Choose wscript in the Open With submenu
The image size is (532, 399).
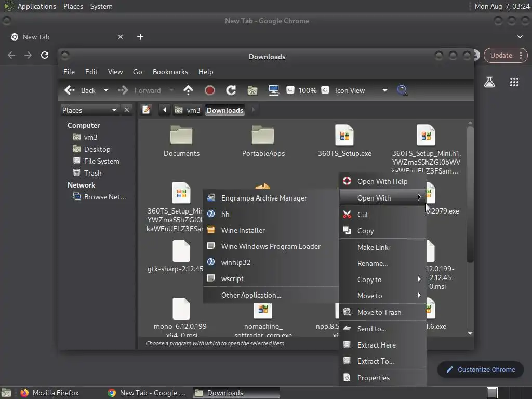coord(271,278)
